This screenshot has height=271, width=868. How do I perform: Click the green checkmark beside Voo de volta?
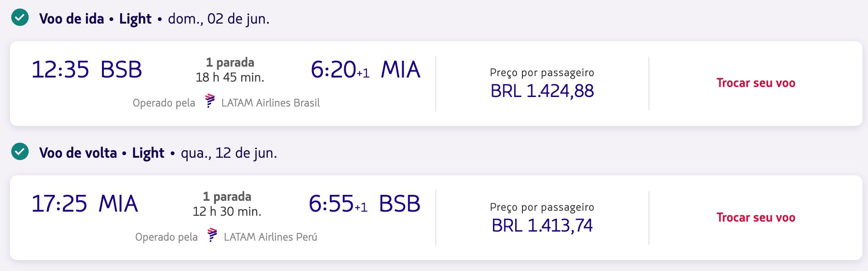click(x=20, y=152)
